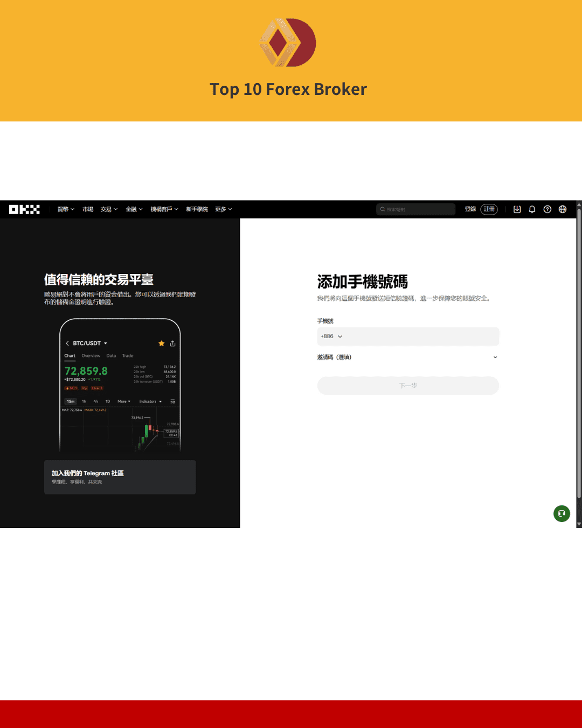Open the 新手學院 menu item
This screenshot has width=582, height=728.
197,209
